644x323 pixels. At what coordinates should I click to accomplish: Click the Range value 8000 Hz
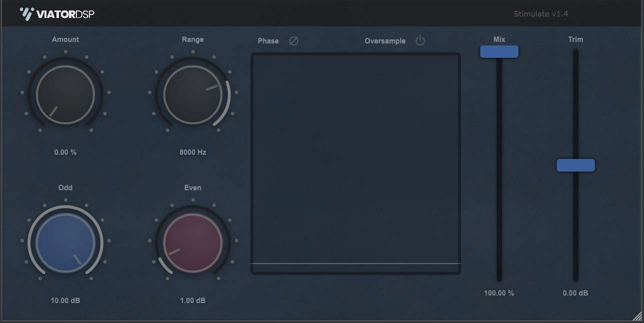193,152
